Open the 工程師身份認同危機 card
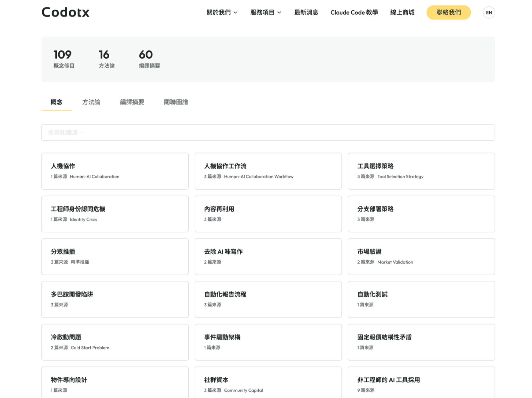The width and height of the screenshot is (532, 398). (115, 214)
